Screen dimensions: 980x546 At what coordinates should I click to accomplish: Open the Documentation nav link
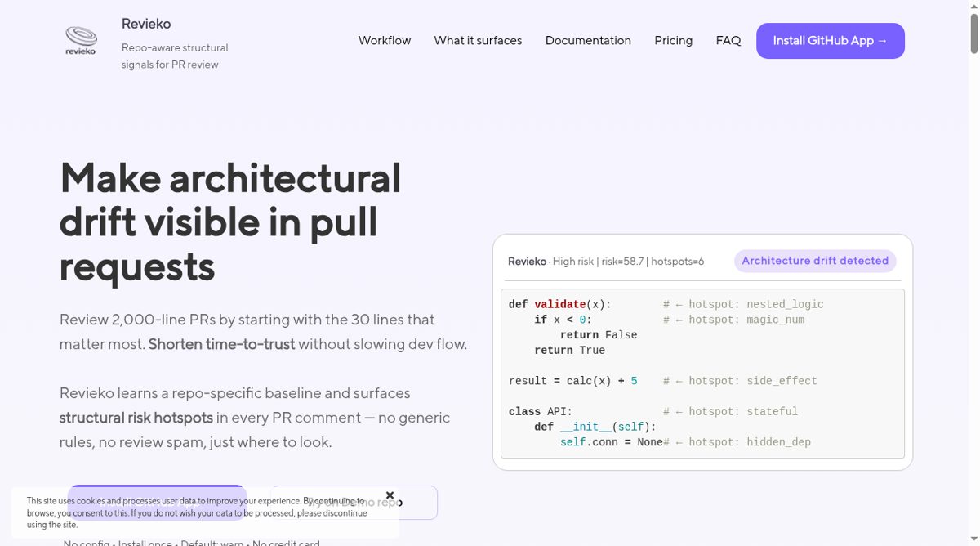tap(588, 40)
